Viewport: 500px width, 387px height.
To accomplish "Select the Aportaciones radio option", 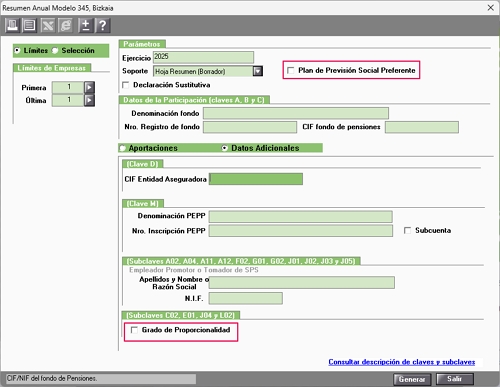I will [122, 148].
